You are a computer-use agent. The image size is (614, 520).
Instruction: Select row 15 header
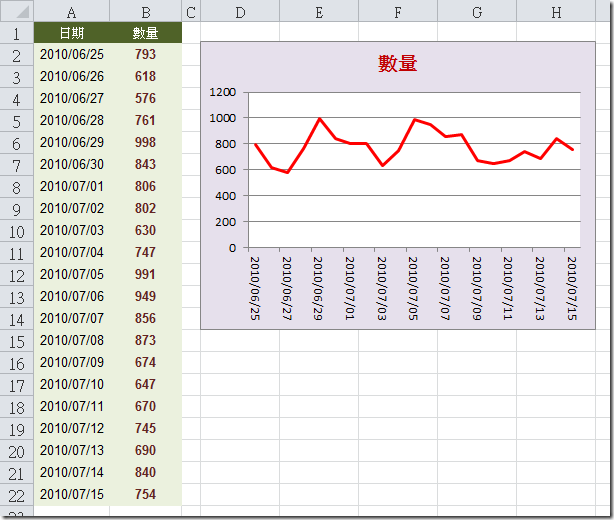17,341
